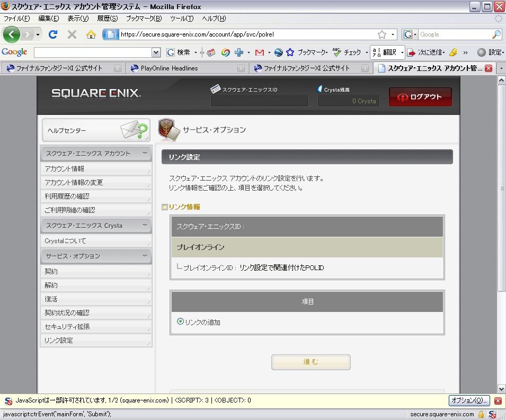Collapse the サービス・オプション sidebar section
Screen dimensions: 506x420
[145, 255]
